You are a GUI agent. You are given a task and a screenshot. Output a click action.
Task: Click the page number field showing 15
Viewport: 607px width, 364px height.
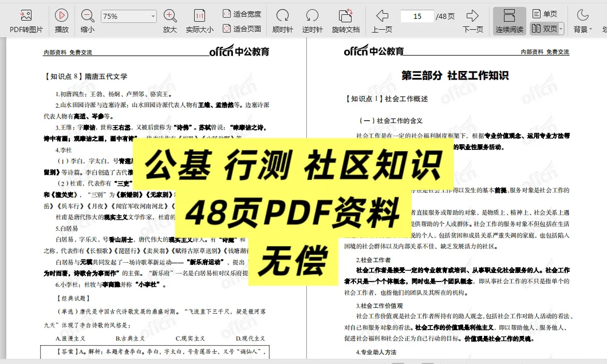[417, 16]
